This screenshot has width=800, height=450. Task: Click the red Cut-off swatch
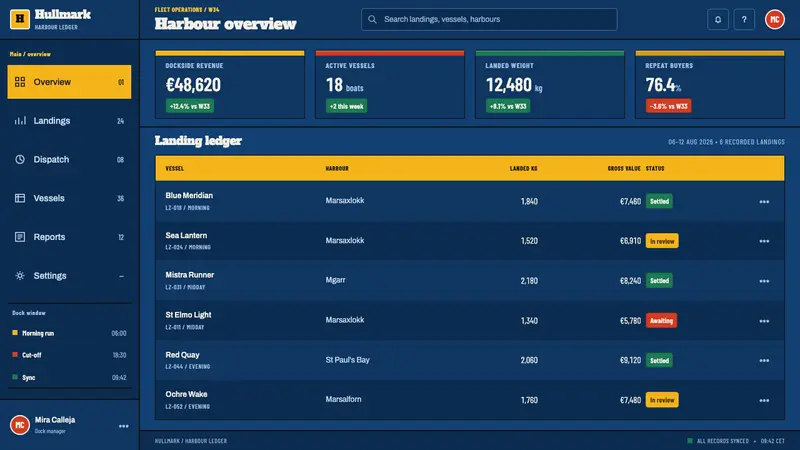[15, 355]
